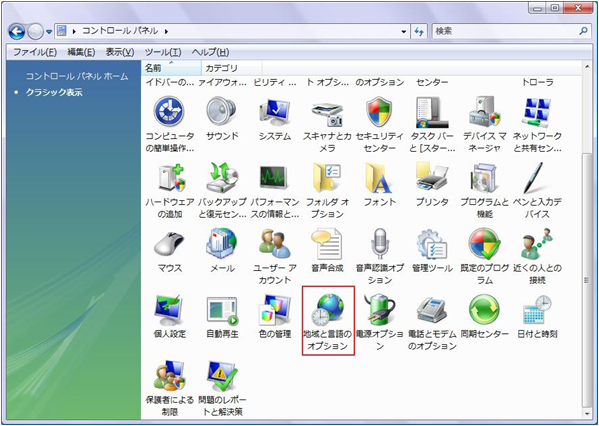The image size is (599, 426).
Task: Open パフォーマンスの情報 icon
Action: 274,177
